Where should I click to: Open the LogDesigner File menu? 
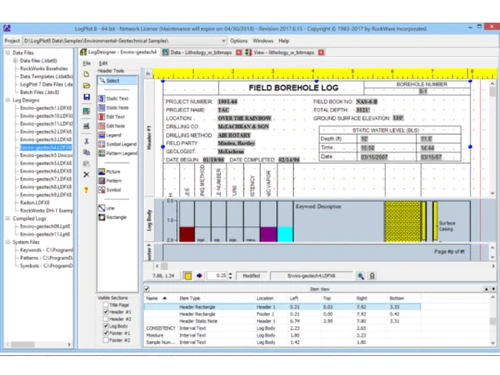pyautogui.click(x=87, y=63)
